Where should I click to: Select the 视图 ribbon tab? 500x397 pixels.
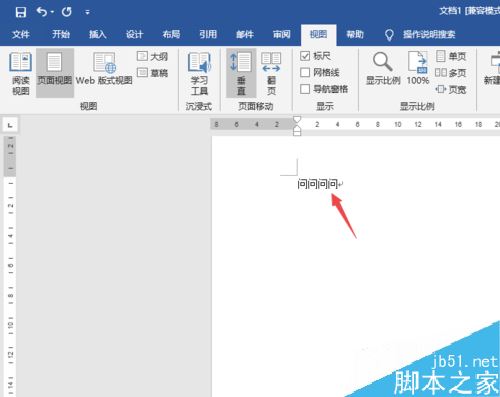318,35
